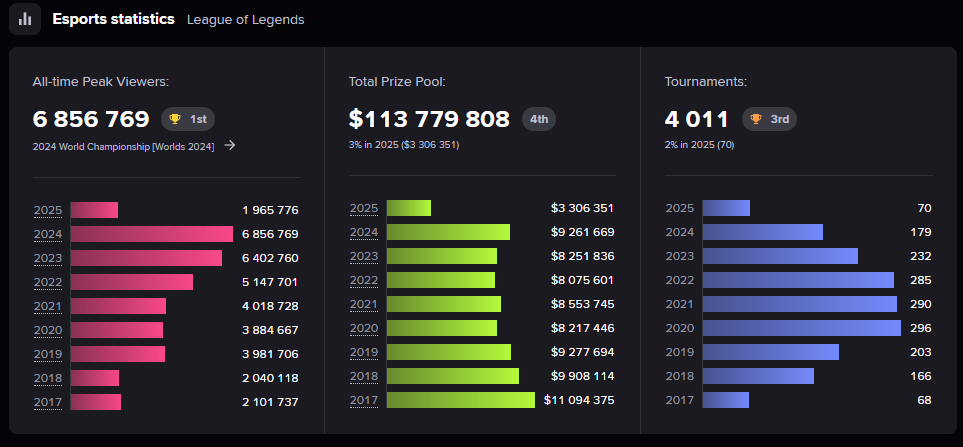Click the bar chart statistics icon
This screenshot has width=963, height=447.
click(x=25, y=19)
